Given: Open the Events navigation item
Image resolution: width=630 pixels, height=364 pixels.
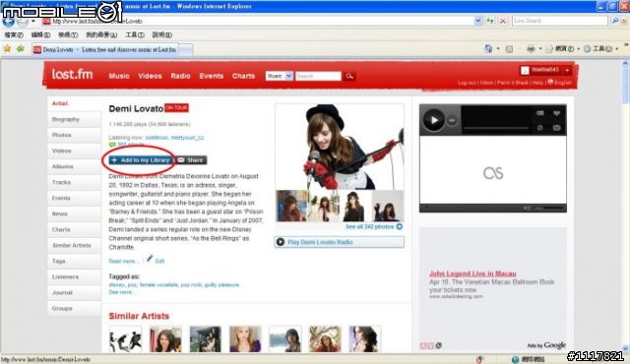Looking at the screenshot, I should coord(212,76).
